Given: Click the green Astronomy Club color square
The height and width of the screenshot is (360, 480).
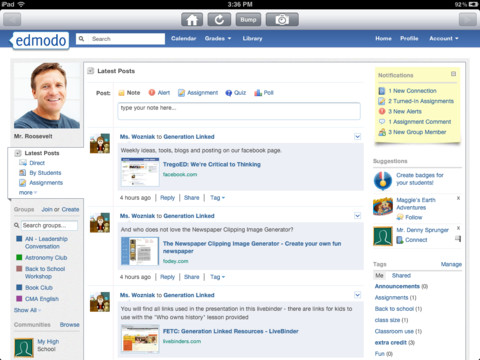Looking at the screenshot, I should click(x=19, y=257).
